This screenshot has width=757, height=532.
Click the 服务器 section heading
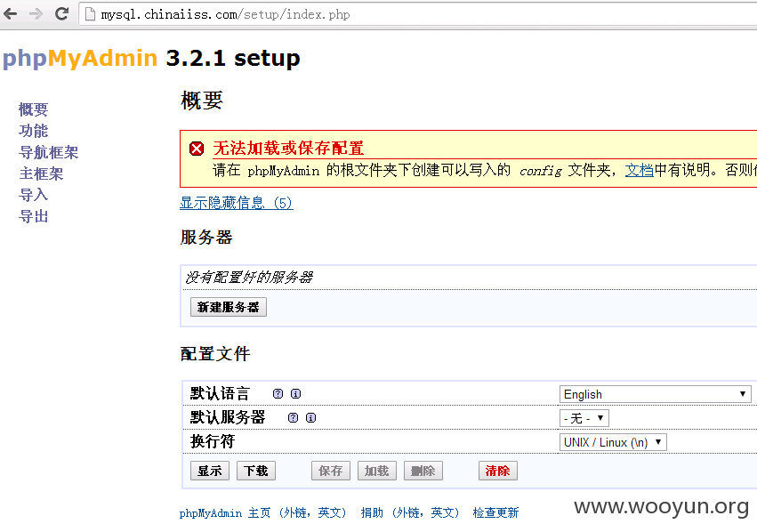tap(206, 238)
